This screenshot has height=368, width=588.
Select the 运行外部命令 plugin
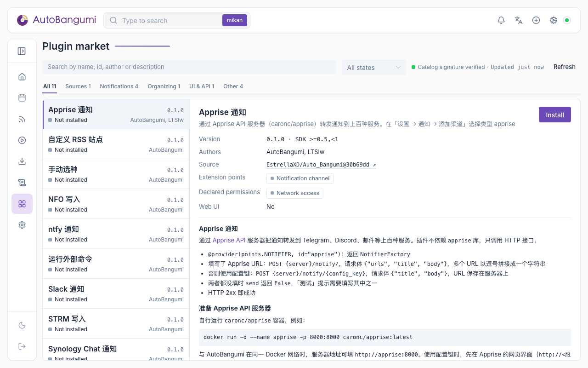point(116,264)
